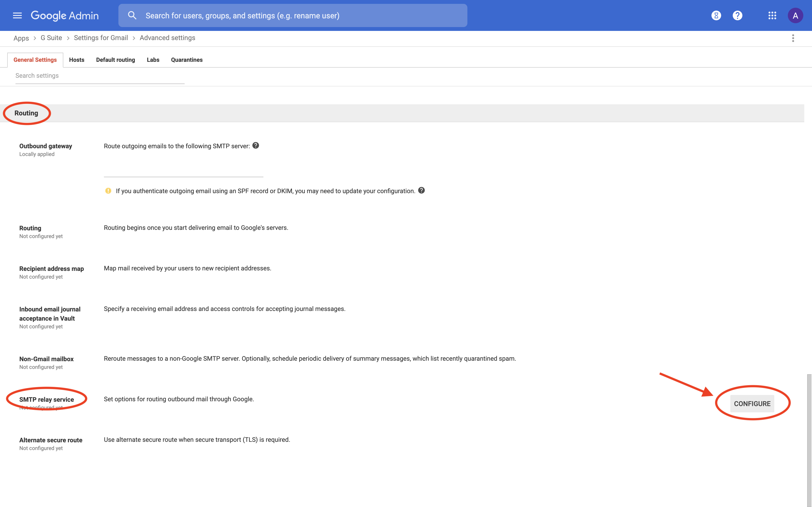Open the Google apps grid
This screenshot has width=812, height=507.
tap(772, 15)
